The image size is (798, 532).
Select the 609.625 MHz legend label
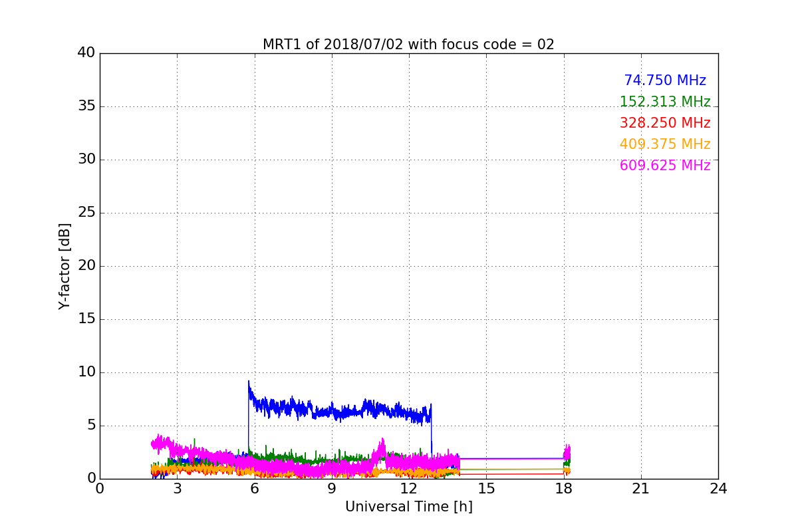[665, 166]
